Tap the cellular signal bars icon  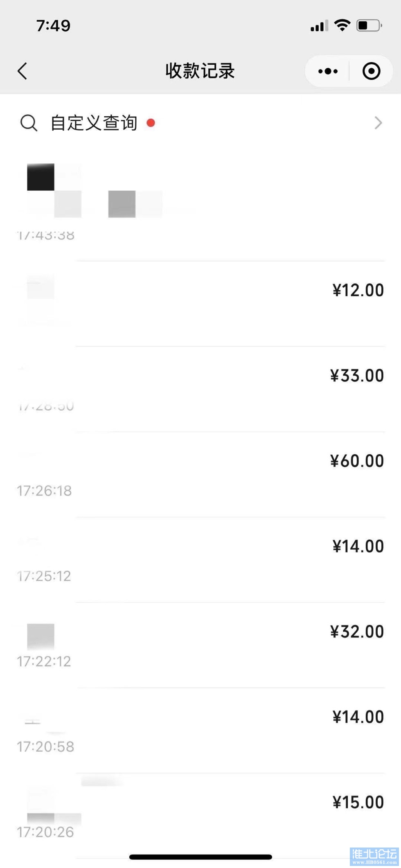coord(319,26)
